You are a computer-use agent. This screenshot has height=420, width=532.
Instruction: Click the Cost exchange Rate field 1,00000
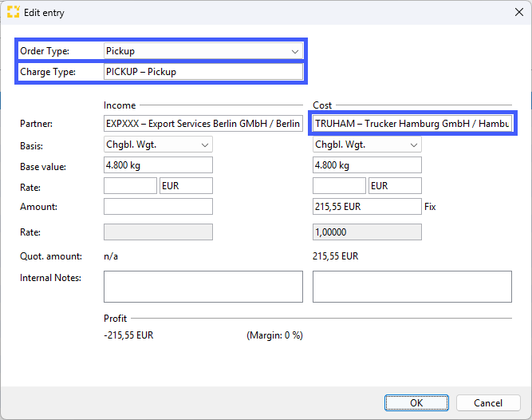coord(367,232)
